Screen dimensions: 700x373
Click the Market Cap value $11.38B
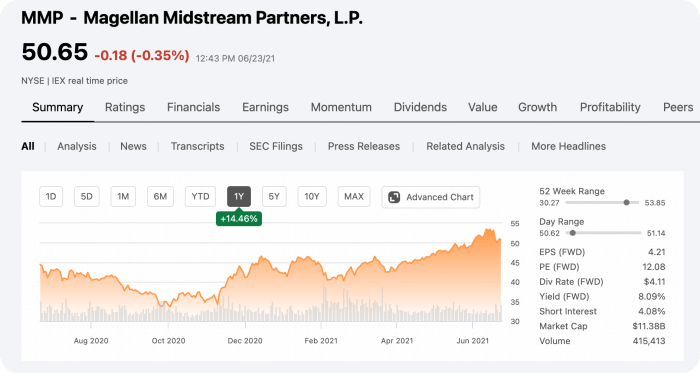649,326
